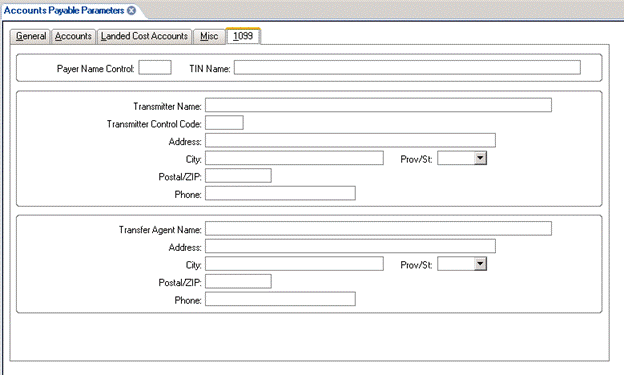Click the 'TIN Name:' label
Viewport: 624px width, 375px height.
(x=210, y=69)
